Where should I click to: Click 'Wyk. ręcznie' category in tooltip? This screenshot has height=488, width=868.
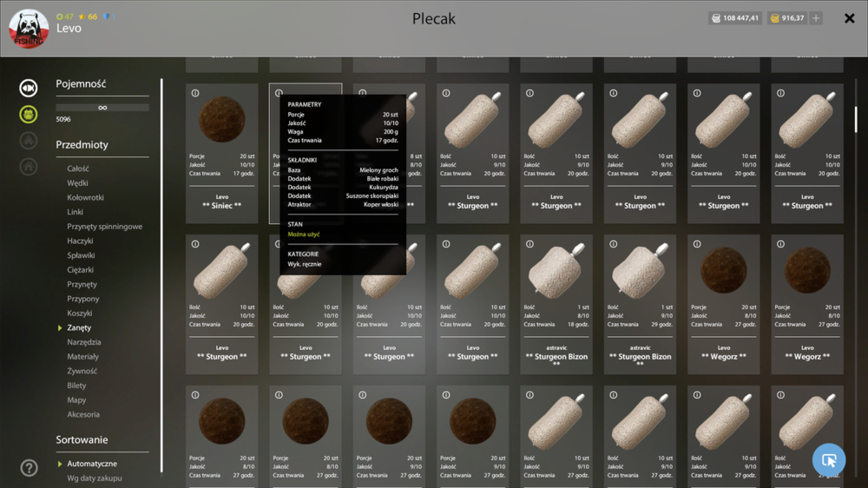point(305,264)
